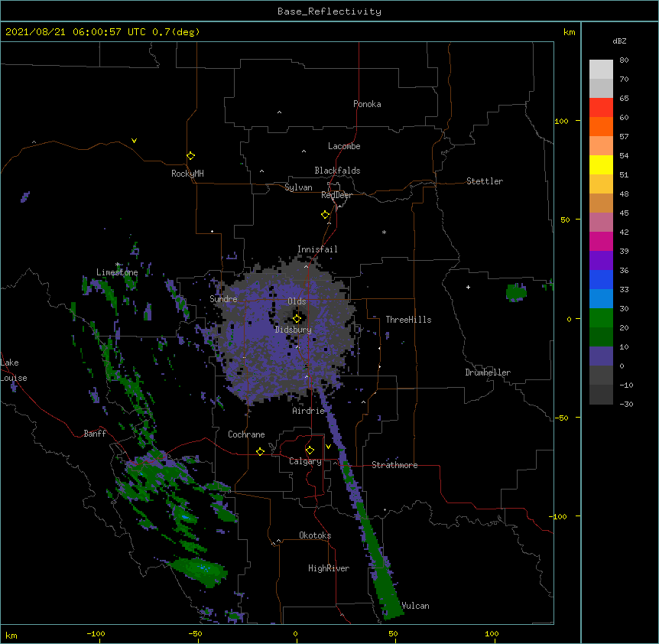Image resolution: width=659 pixels, height=644 pixels.
Task: Click the Blackfalds town label
Action: (x=337, y=171)
